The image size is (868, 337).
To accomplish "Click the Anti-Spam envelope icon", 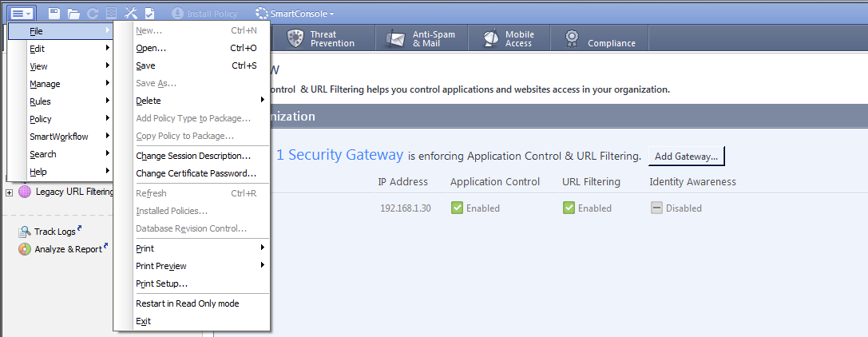I will coord(395,39).
